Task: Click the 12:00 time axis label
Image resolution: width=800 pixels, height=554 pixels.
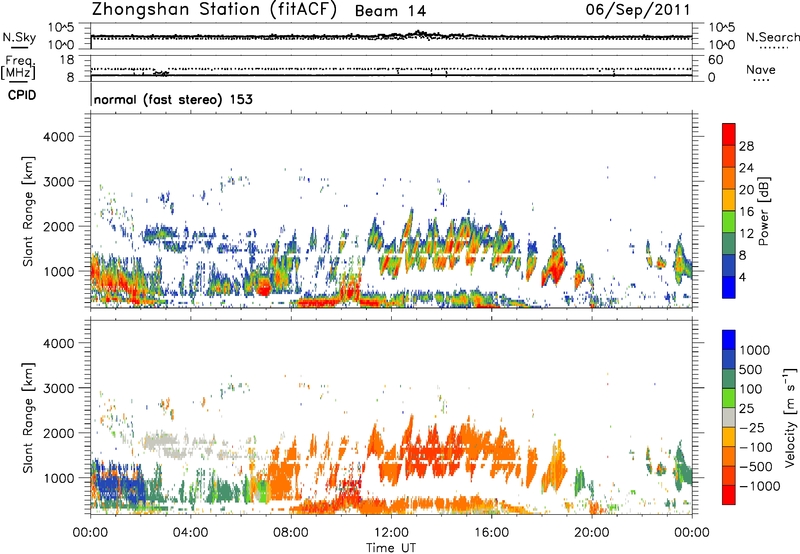Action: (x=391, y=533)
